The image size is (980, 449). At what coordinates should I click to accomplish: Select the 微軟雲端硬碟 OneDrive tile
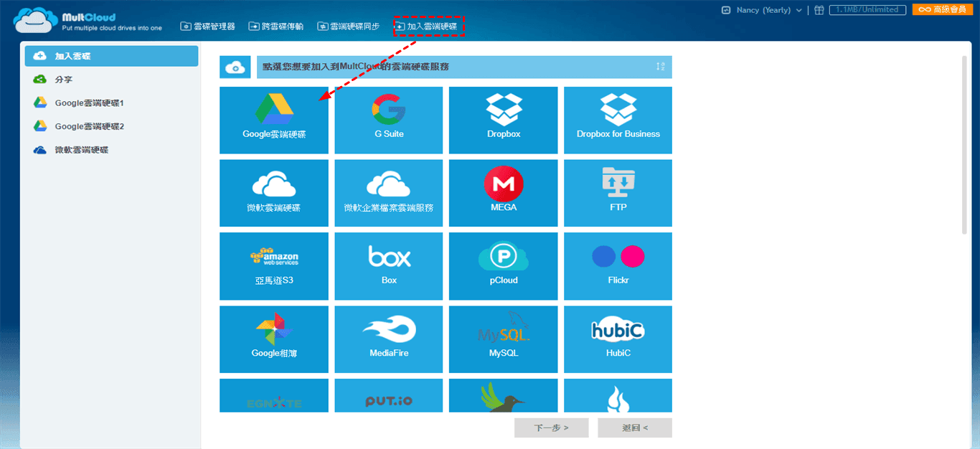(x=274, y=193)
